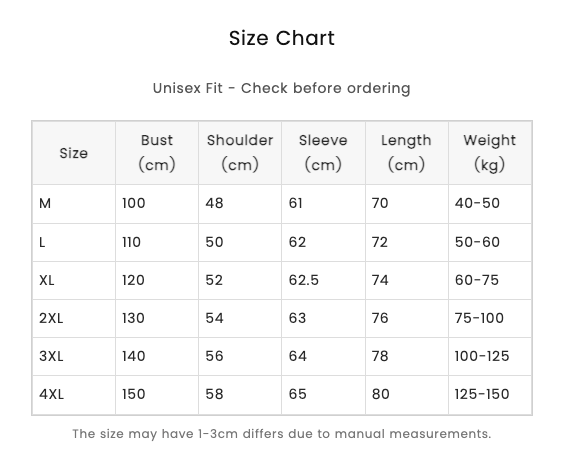The height and width of the screenshot is (465, 562).
Task: Click the 62.5 sleeve value for XL
Action: (x=304, y=280)
